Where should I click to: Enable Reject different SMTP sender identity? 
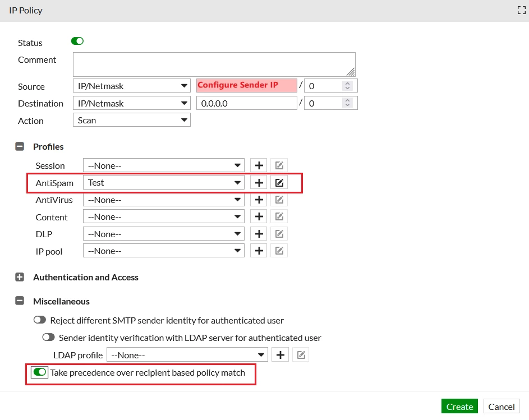pyautogui.click(x=40, y=320)
